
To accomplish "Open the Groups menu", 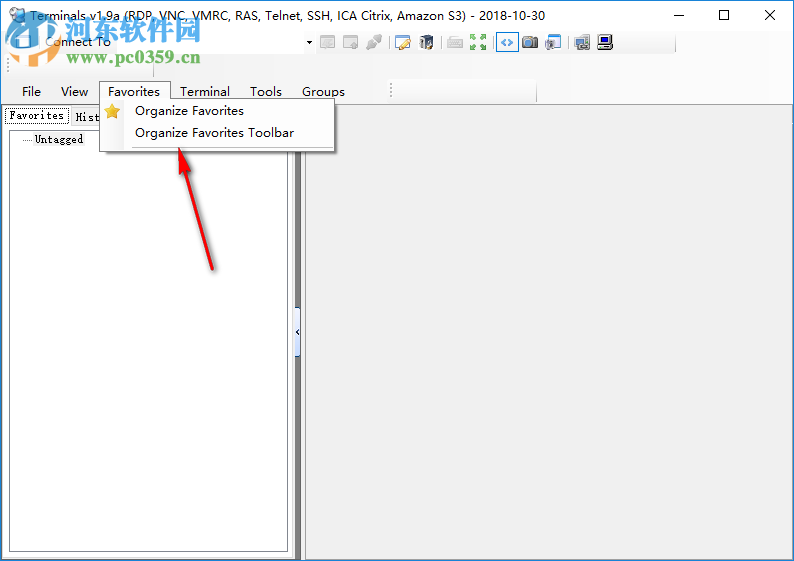I will click(323, 92).
